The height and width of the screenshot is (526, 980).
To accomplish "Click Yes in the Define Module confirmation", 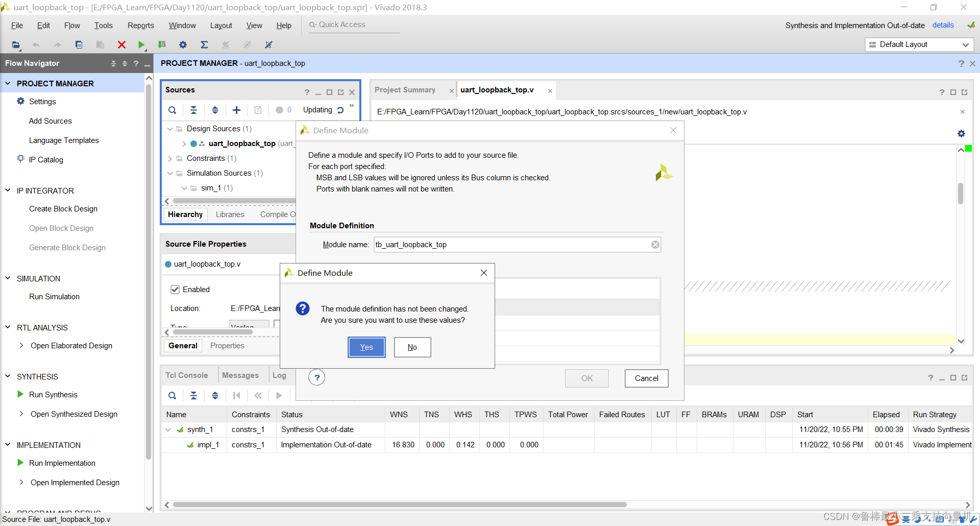I will click(366, 347).
